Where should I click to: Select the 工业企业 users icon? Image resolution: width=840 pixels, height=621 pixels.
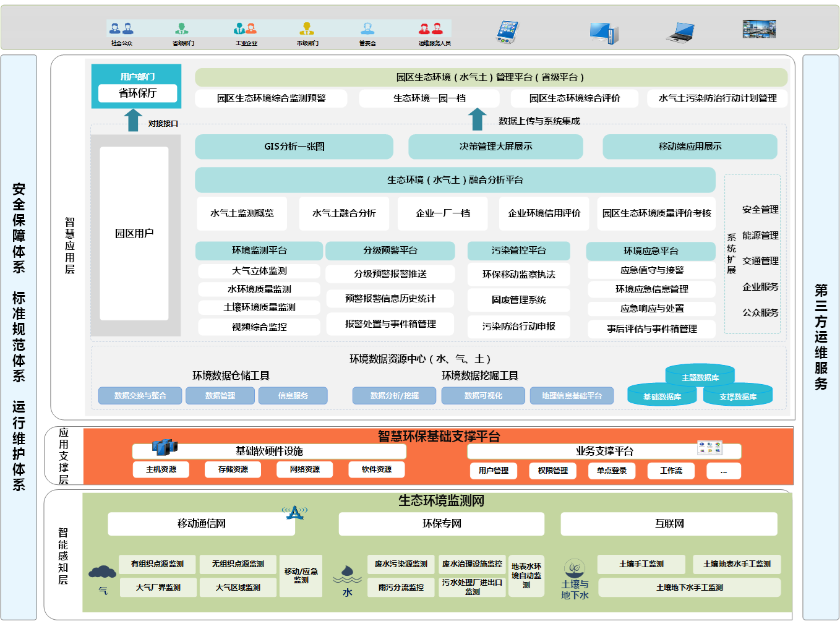[245, 28]
